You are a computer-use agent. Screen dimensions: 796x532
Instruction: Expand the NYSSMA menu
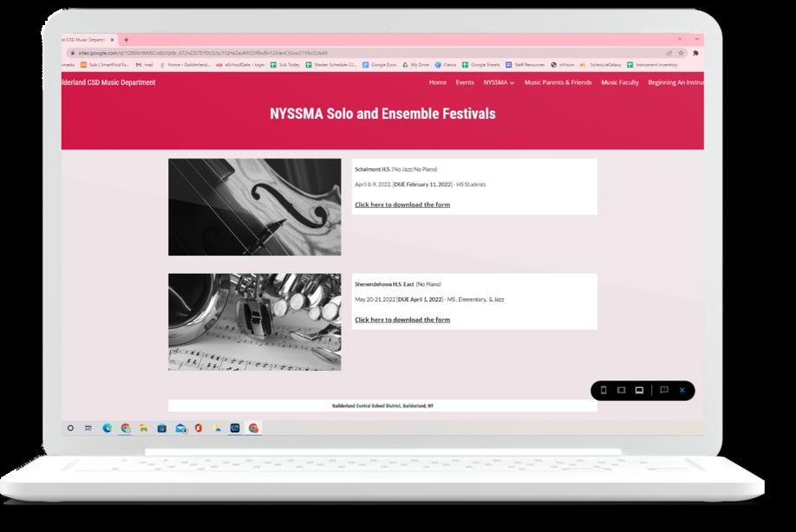coord(499,82)
